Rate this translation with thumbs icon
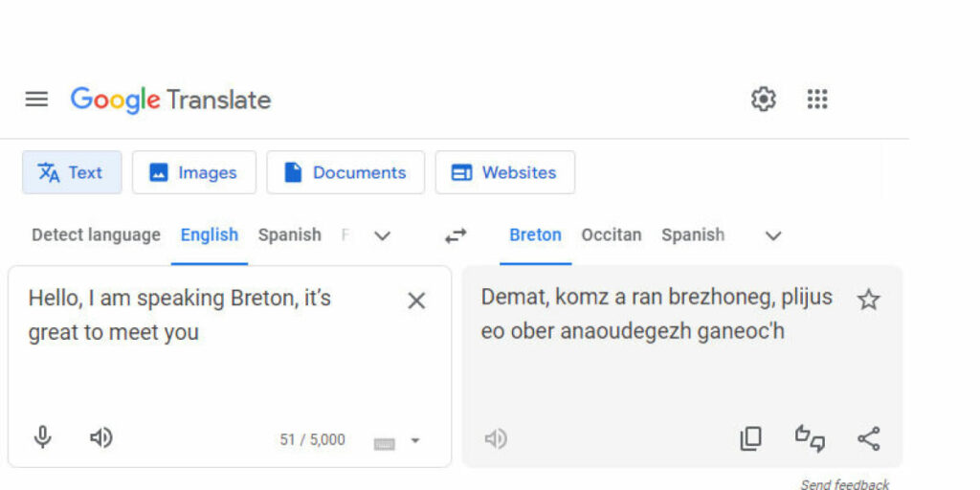The height and width of the screenshot is (490, 980). pyautogui.click(x=810, y=438)
